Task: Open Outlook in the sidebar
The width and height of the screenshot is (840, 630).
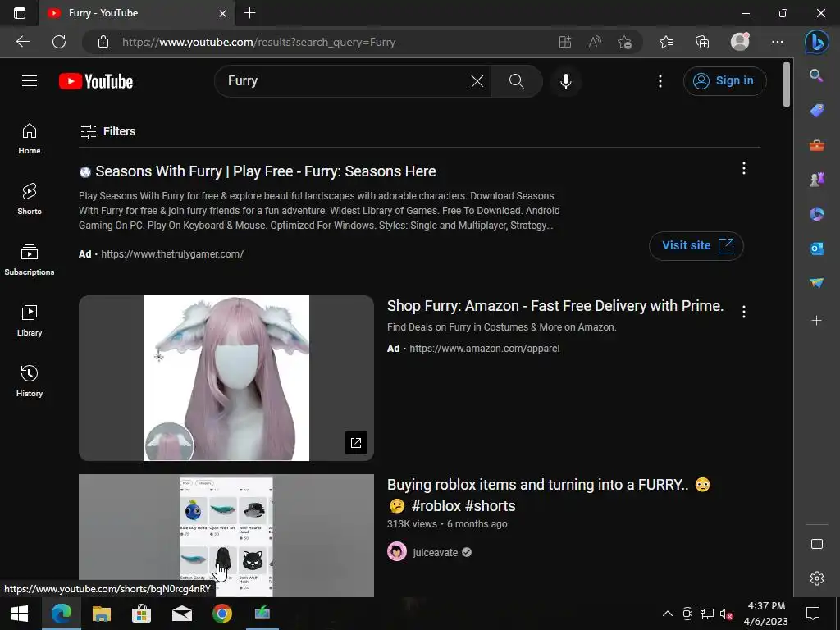Action: click(x=816, y=249)
